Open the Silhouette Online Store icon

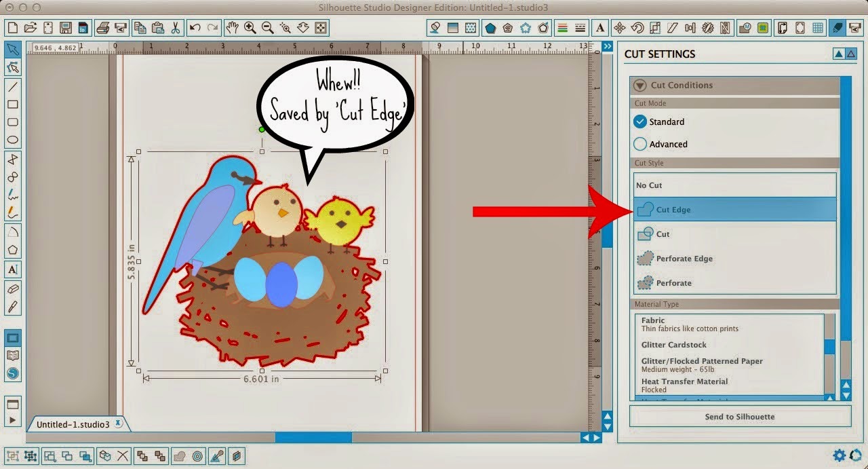point(12,373)
